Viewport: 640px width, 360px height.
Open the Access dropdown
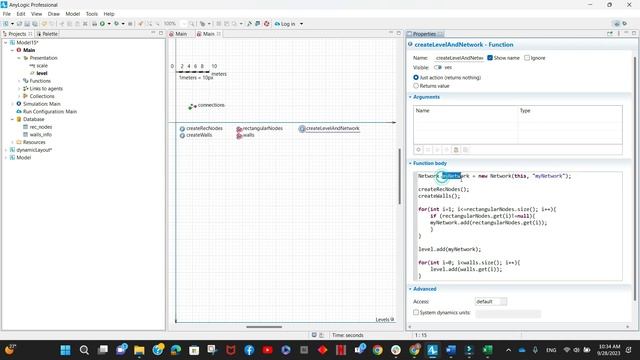click(491, 302)
